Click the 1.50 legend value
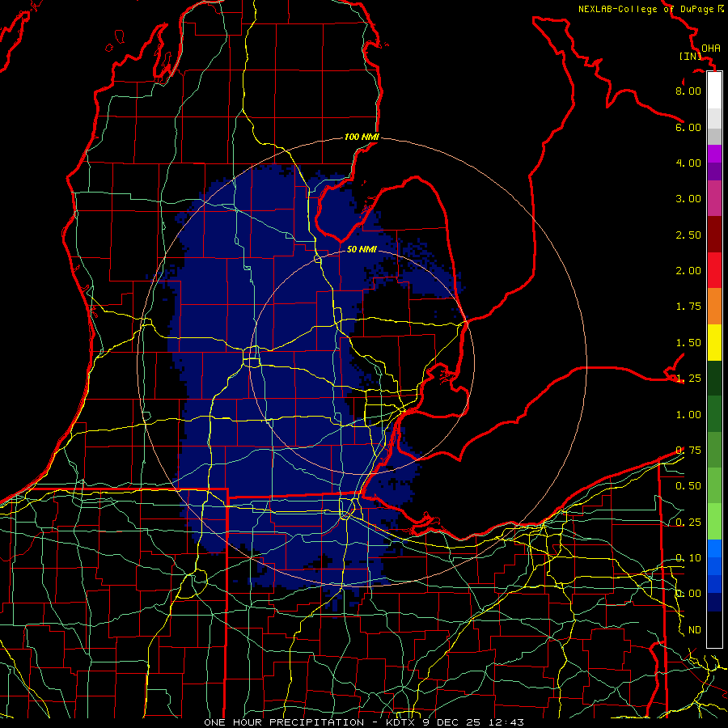The height and width of the screenshot is (728, 728). tap(688, 343)
